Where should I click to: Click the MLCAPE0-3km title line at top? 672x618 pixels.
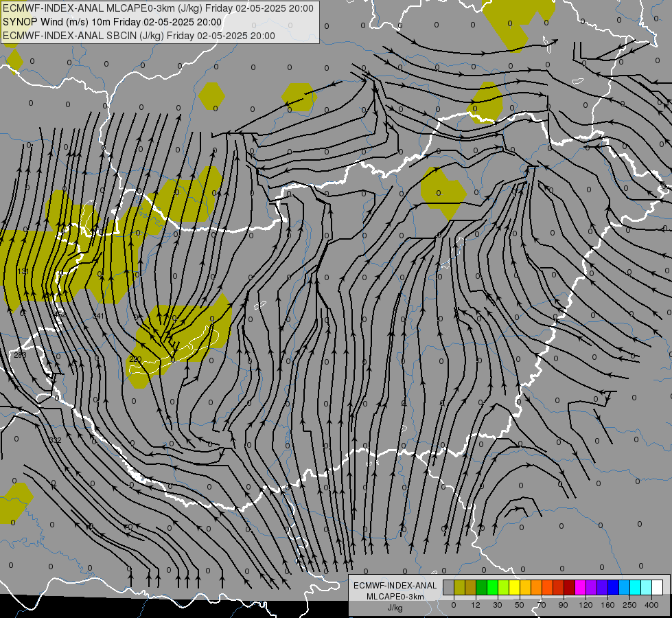click(158, 8)
